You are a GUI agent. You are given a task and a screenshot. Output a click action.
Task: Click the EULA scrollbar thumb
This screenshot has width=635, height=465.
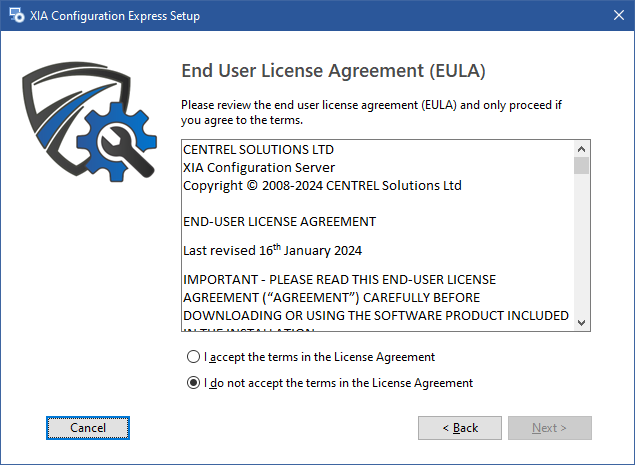pyautogui.click(x=582, y=166)
